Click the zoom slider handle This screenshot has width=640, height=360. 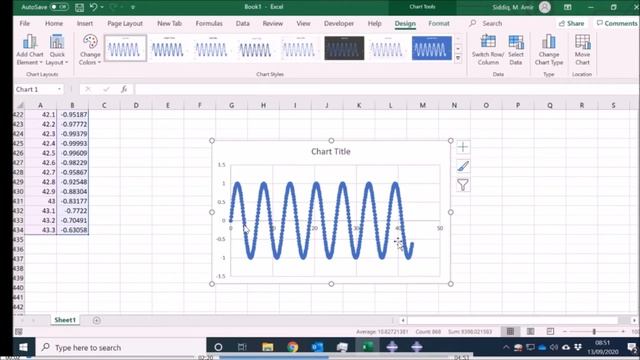pos(594,331)
